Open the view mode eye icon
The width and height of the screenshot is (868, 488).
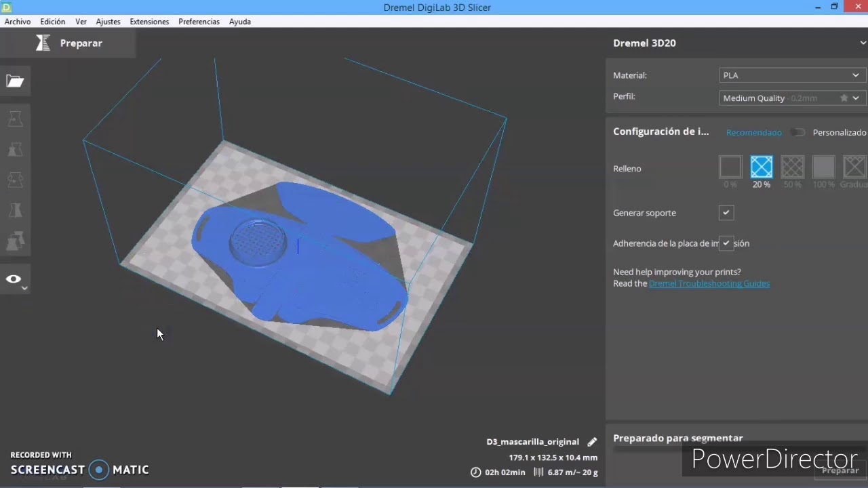pyautogui.click(x=14, y=279)
